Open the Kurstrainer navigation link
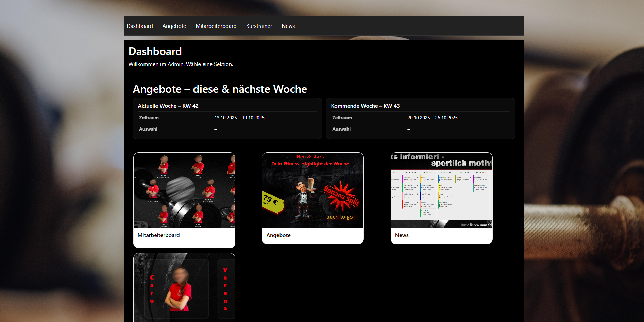The image size is (644, 322). coord(259,26)
